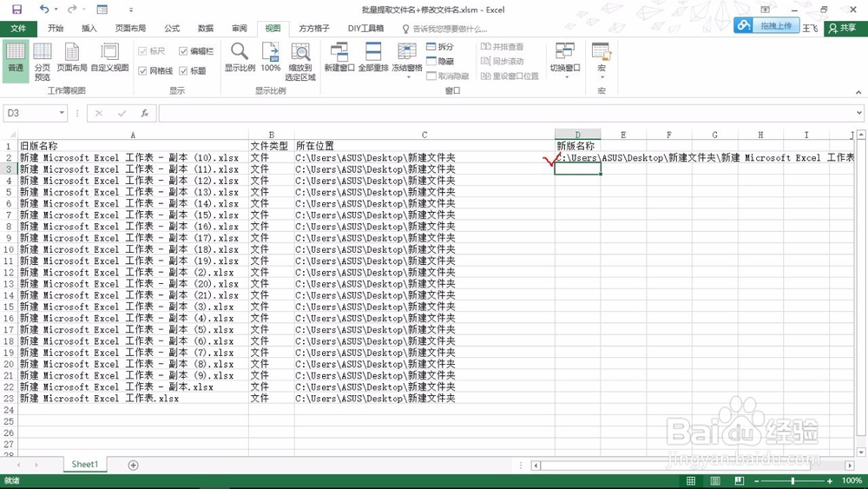The height and width of the screenshot is (489, 868).
Task: Open the DIY工具箱 tab
Action: [x=365, y=29]
